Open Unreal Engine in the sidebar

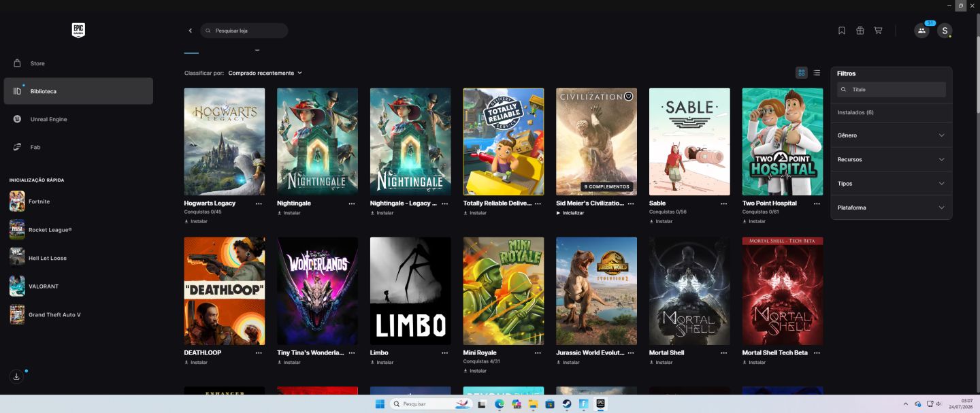pyautogui.click(x=78, y=119)
